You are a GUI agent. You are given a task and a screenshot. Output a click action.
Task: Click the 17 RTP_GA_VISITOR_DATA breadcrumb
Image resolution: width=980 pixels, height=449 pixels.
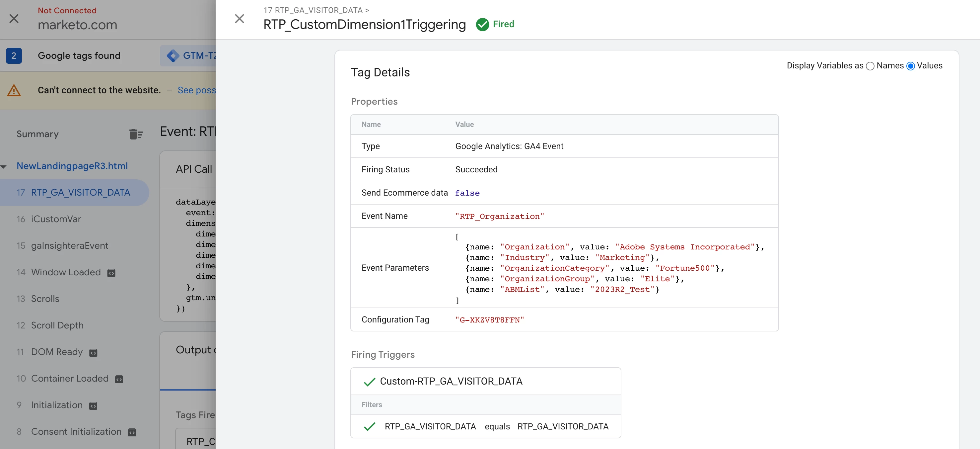pyautogui.click(x=313, y=10)
